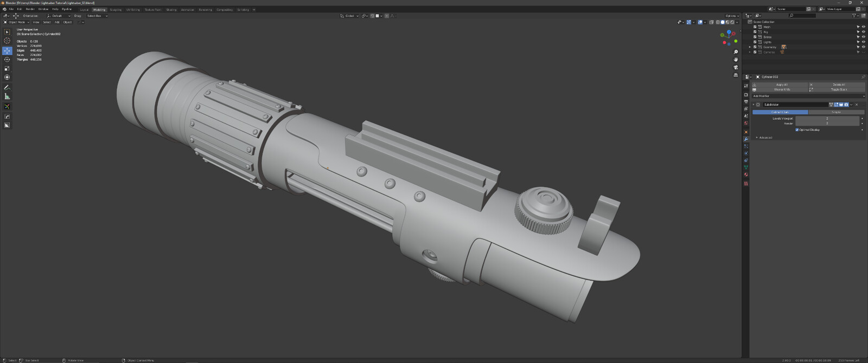
Task: Select the Select Box tool in toolbar
Action: (7, 32)
